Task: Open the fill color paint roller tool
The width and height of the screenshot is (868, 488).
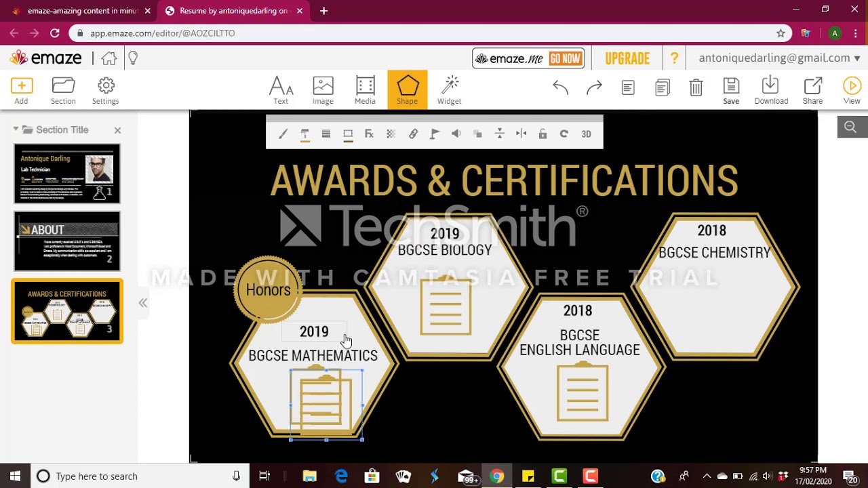Action: click(x=304, y=134)
